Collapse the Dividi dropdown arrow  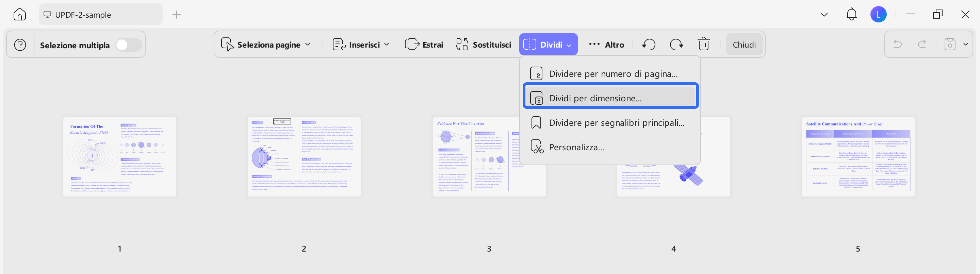click(569, 45)
